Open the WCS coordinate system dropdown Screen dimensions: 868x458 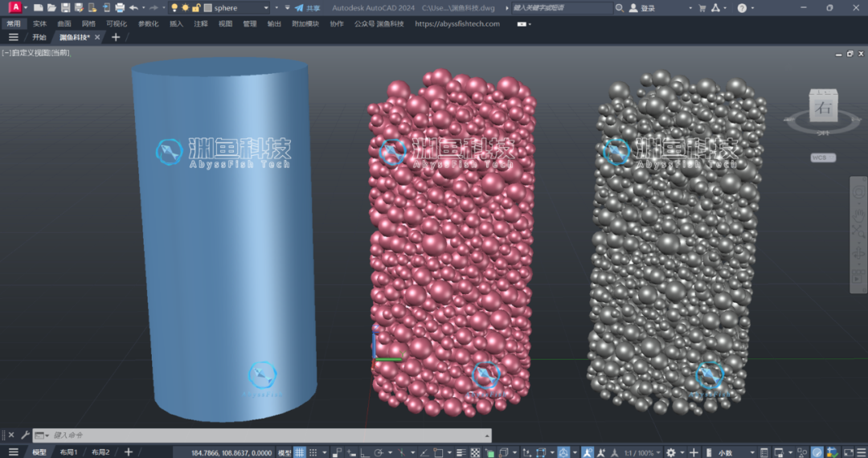[823, 157]
